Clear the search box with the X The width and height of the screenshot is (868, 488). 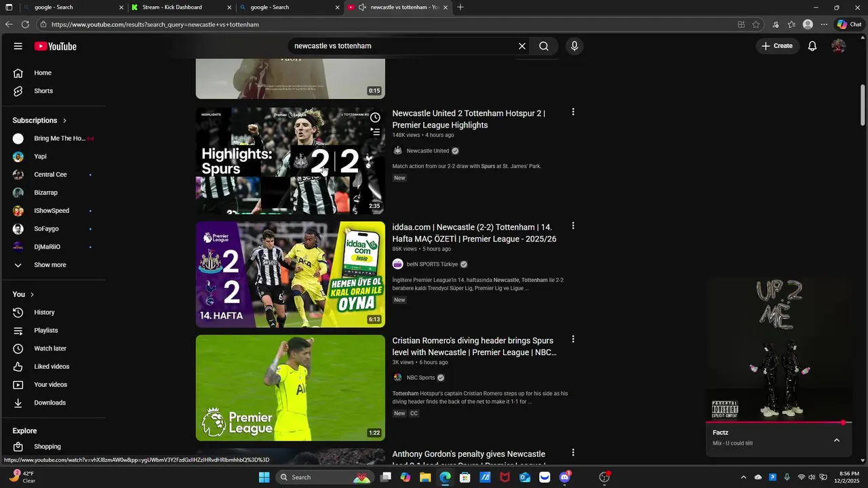[x=522, y=46]
